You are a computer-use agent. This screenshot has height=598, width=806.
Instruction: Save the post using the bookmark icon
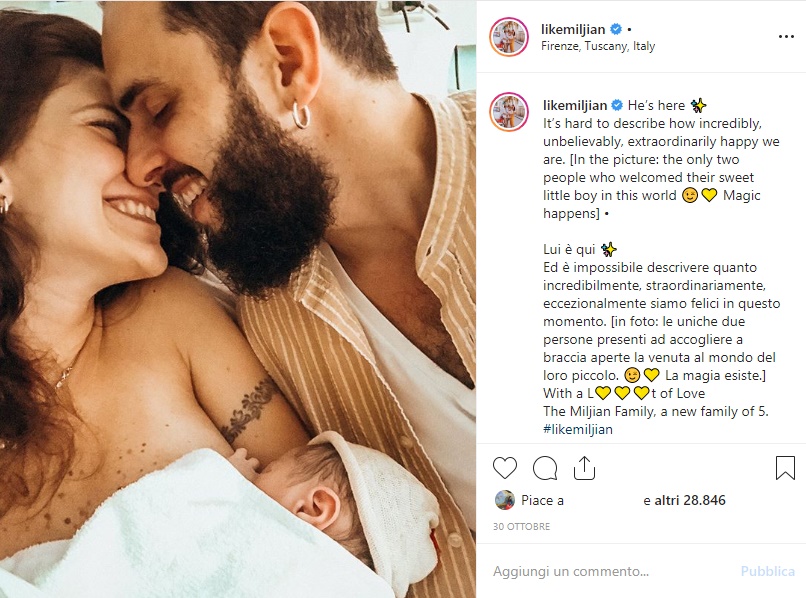[785, 468]
